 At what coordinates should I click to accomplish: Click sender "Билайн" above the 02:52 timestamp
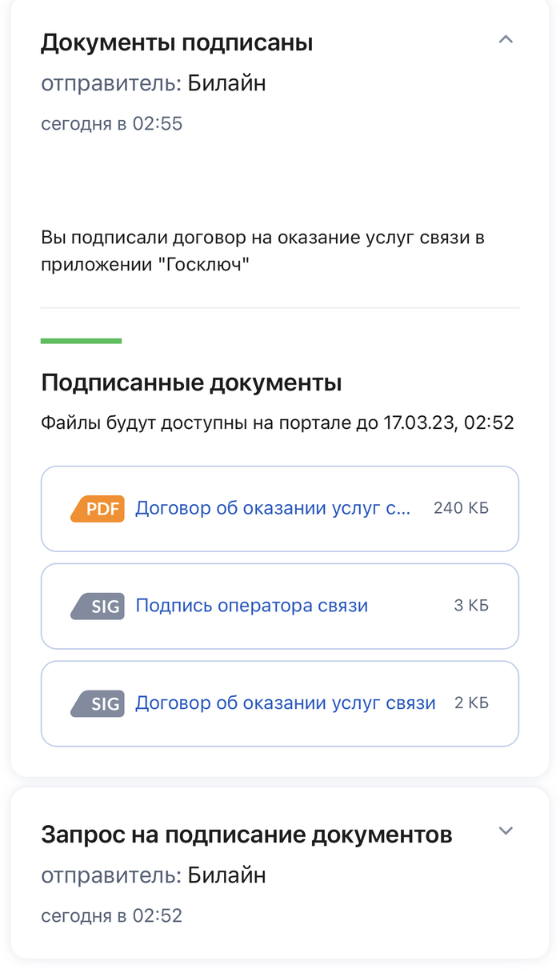(226, 876)
